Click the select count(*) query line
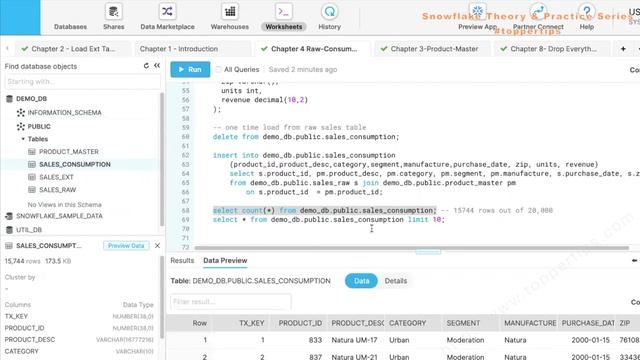Image resolution: width=640 pixels, height=360 pixels. (324, 211)
